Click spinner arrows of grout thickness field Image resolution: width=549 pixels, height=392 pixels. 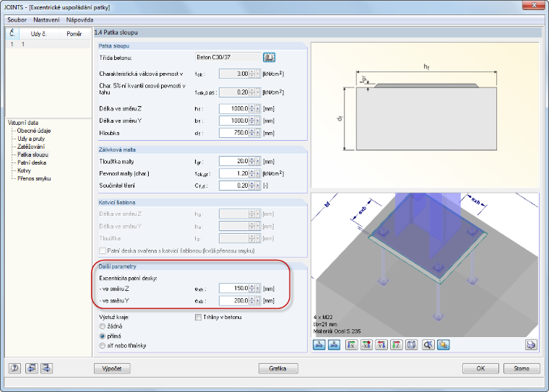[251, 162]
